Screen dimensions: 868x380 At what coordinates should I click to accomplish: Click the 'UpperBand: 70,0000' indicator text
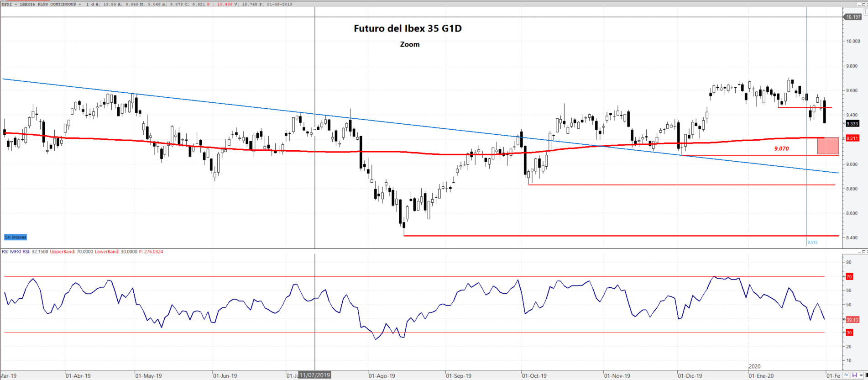coord(71,252)
